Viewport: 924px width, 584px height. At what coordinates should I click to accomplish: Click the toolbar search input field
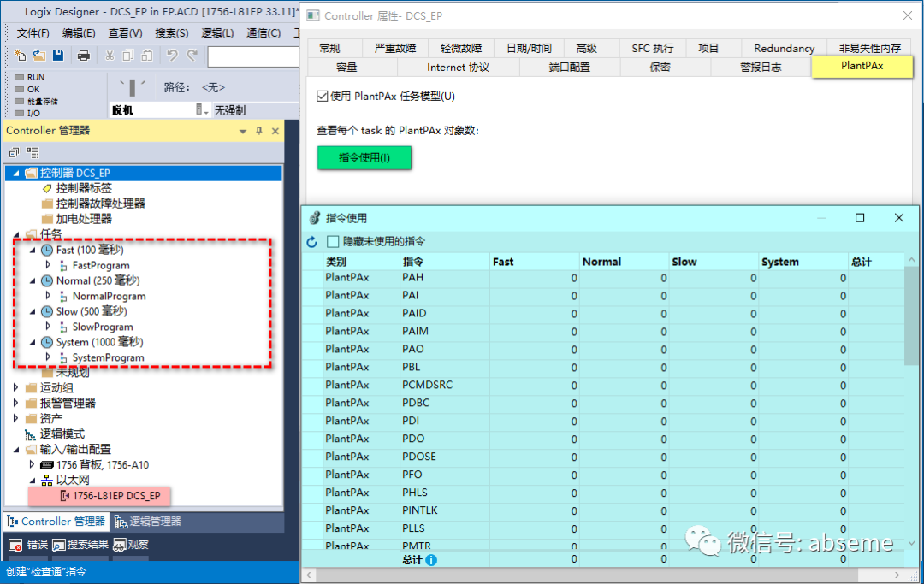[253, 56]
